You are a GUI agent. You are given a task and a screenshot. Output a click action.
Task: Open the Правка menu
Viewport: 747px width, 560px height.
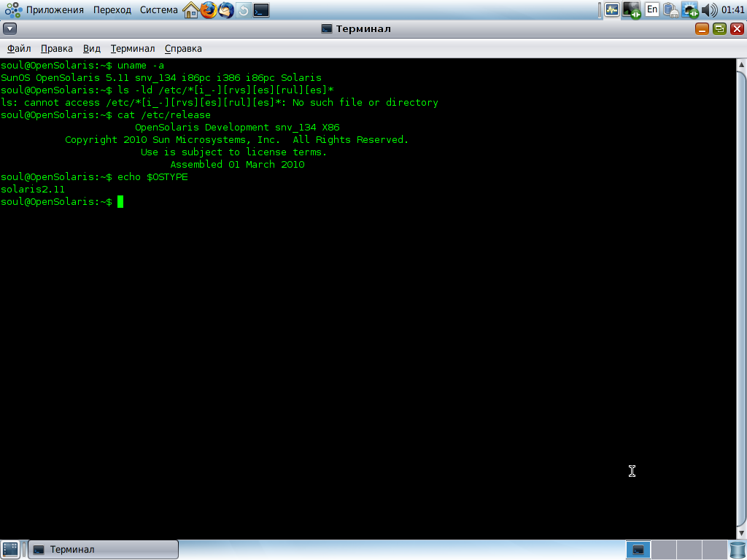(57, 49)
